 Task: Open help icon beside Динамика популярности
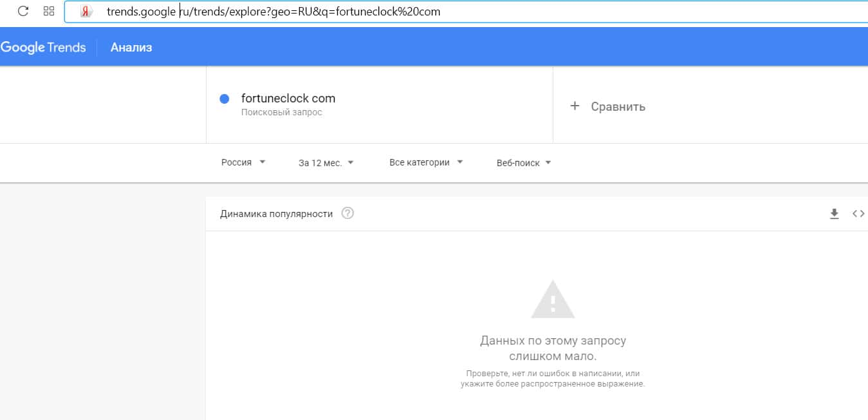pyautogui.click(x=347, y=213)
